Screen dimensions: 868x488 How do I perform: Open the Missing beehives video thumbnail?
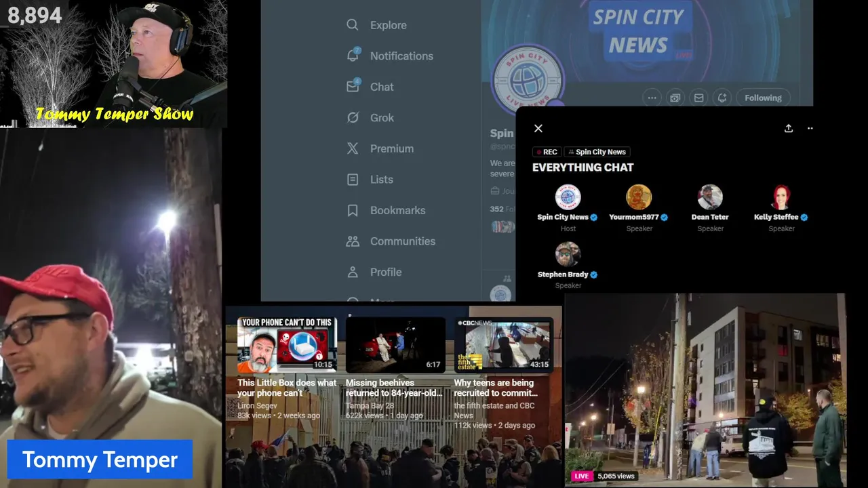pyautogui.click(x=395, y=344)
